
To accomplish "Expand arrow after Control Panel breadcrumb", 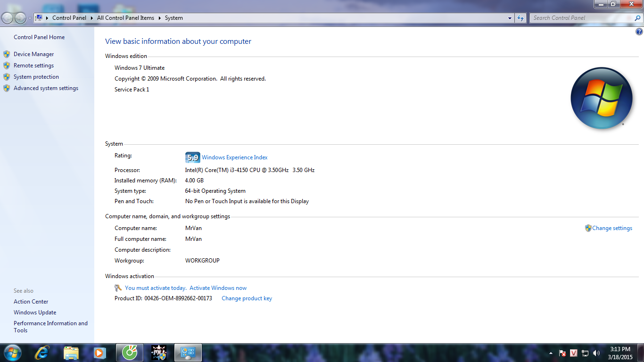I will coord(91,18).
